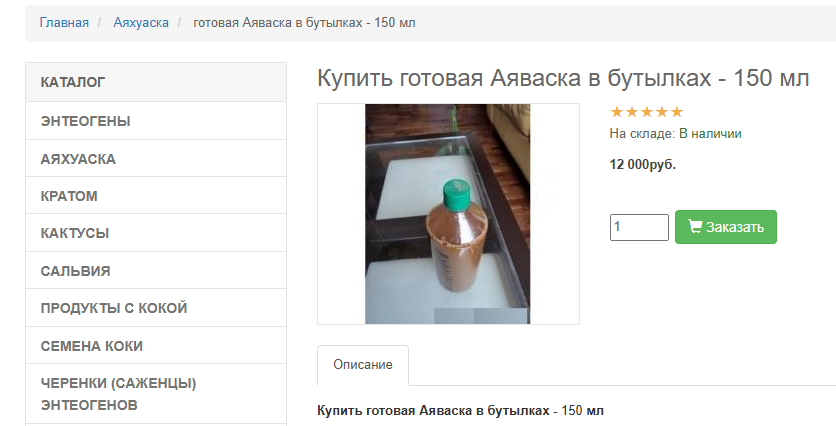The image size is (836, 426).
Task: Focus the quantity input field
Action: 639,228
